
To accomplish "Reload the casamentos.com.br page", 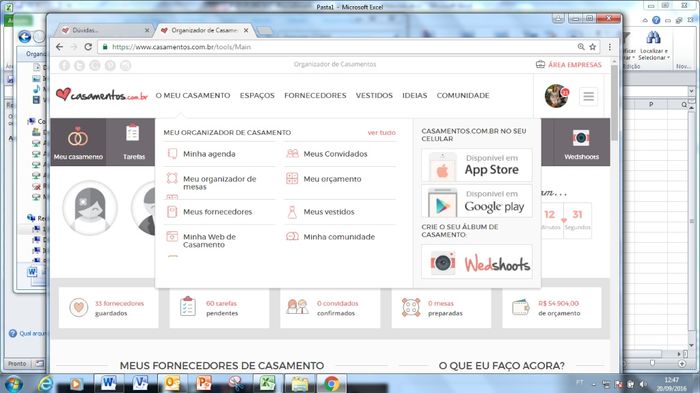I will 88,47.
